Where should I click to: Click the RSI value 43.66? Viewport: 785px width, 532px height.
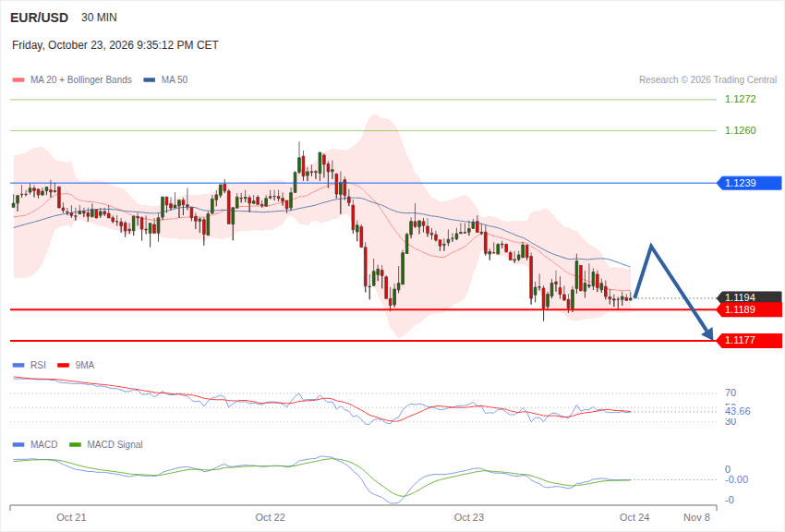(738, 411)
